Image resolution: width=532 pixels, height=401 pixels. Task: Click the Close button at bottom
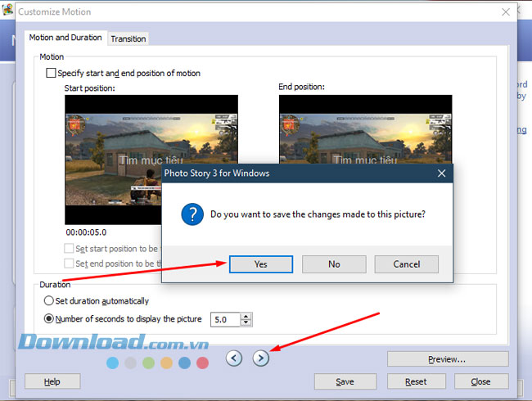click(x=481, y=381)
